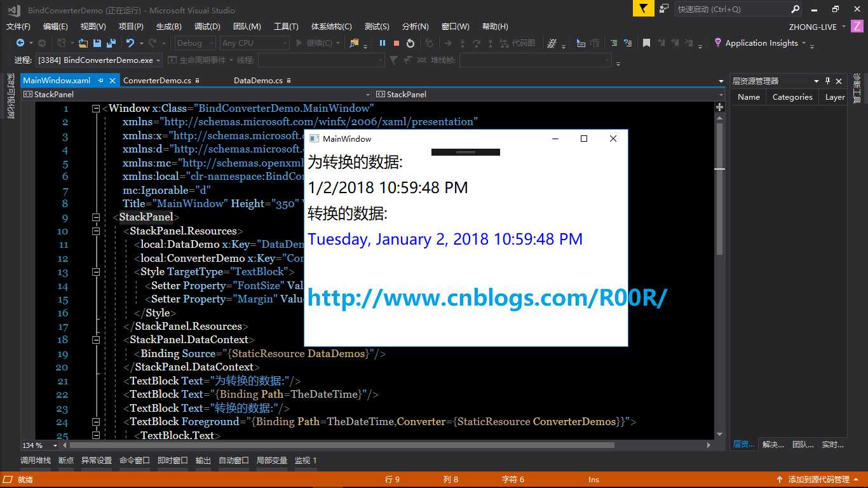Click the Uncomment selected lines icon
Image resolution: width=868 pixels, height=488 pixels.
[x=628, y=43]
